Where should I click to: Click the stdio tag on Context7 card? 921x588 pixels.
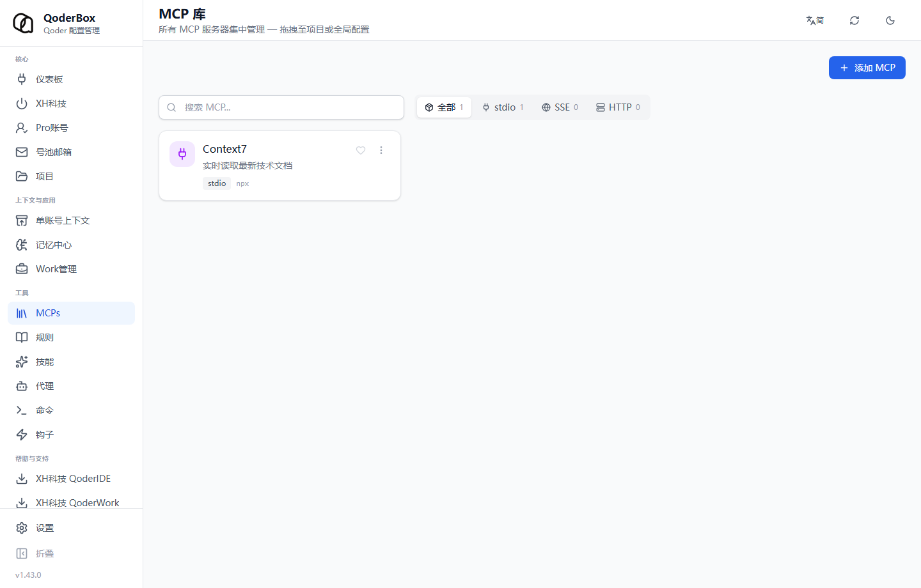pos(217,183)
